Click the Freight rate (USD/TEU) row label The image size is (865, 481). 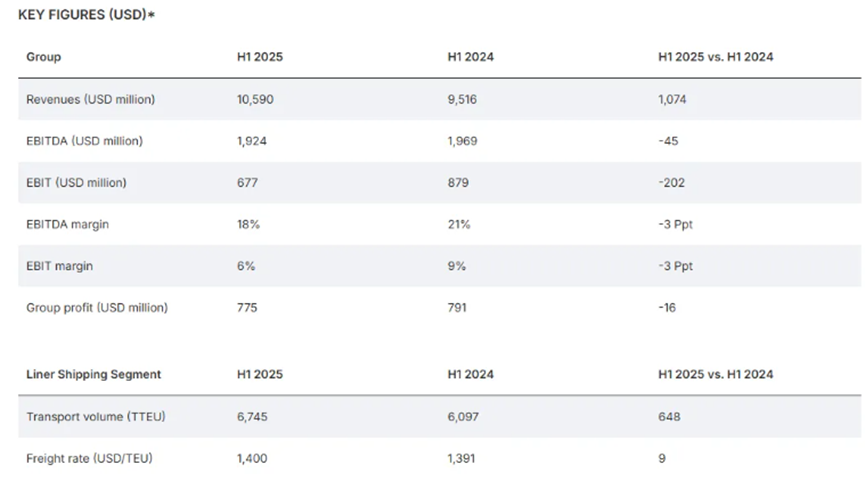(x=89, y=458)
